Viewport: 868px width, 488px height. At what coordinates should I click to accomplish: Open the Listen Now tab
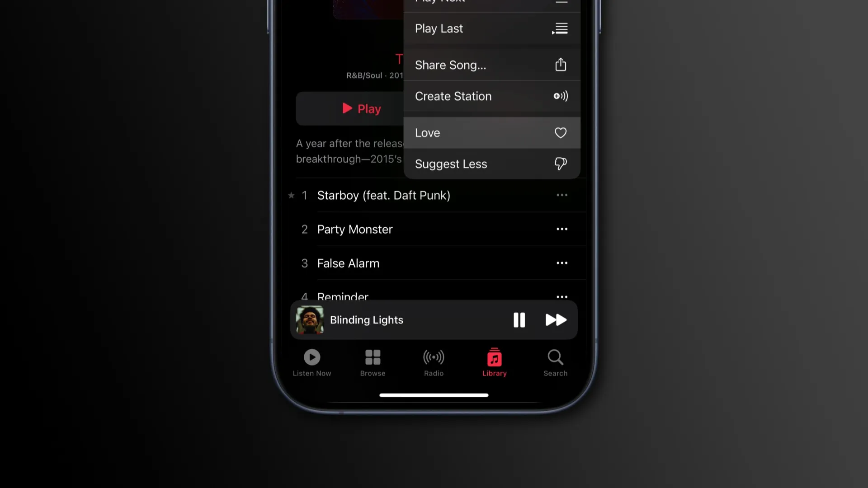[312, 362]
